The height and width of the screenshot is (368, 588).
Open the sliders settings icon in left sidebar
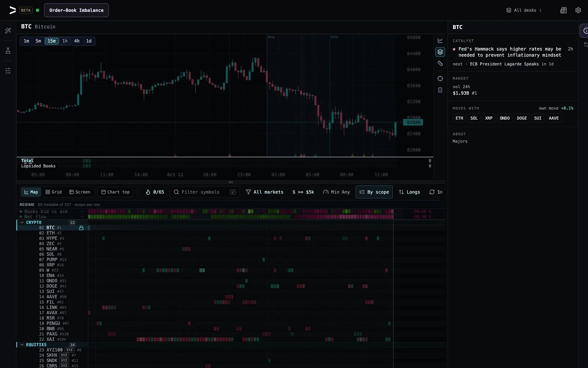pyautogui.click(x=8, y=71)
